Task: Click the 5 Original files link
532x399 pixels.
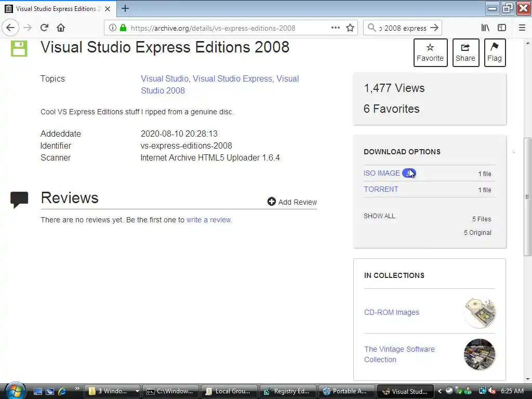Action: (478, 233)
